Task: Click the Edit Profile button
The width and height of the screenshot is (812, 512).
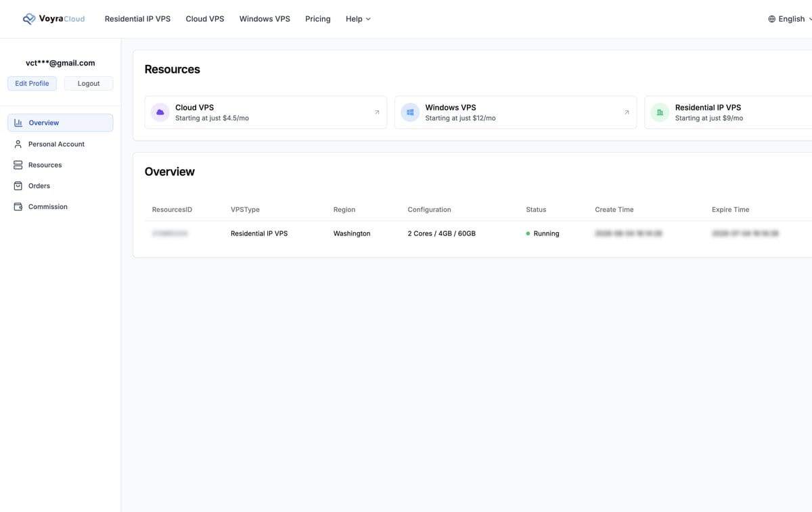Action: tap(32, 83)
